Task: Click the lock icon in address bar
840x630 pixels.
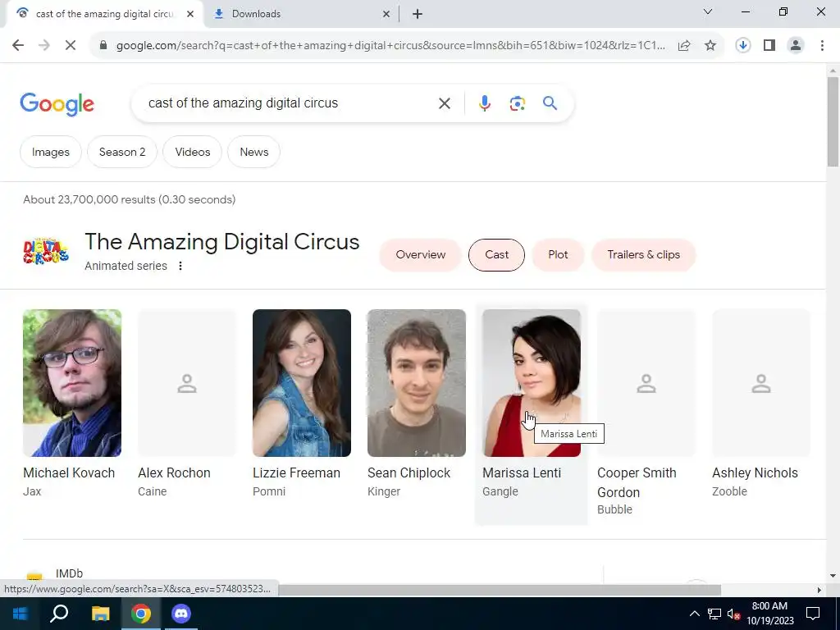Action: click(x=103, y=46)
